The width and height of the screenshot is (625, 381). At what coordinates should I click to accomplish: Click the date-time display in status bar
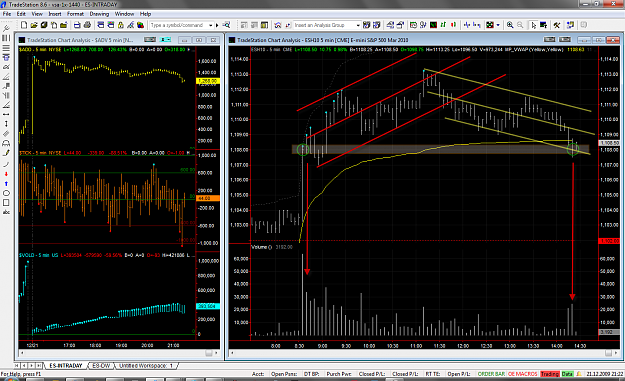pyautogui.click(x=605, y=374)
